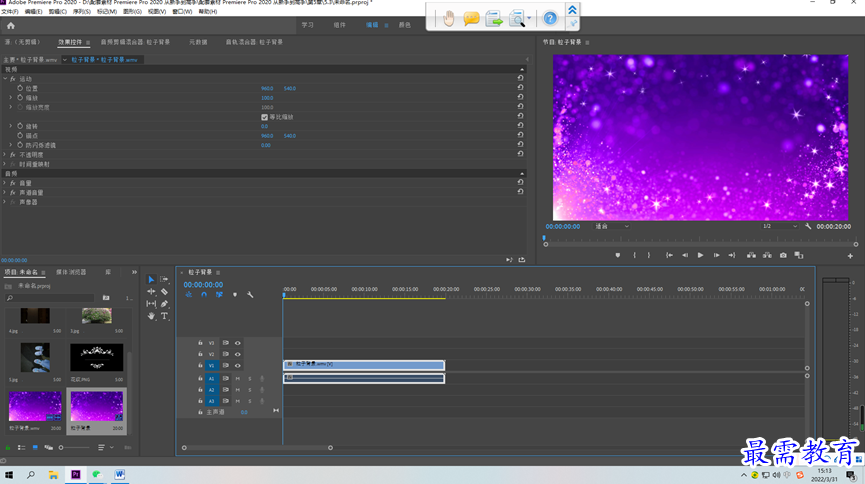
Task: Open the zoom level fit dropdown
Action: 612,226
